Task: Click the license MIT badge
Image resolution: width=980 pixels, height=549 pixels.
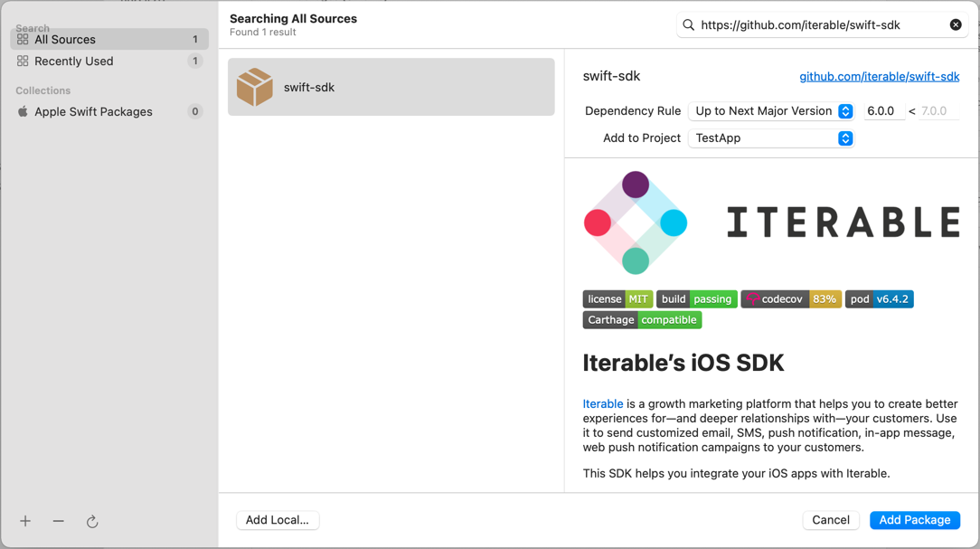Action: coord(617,298)
